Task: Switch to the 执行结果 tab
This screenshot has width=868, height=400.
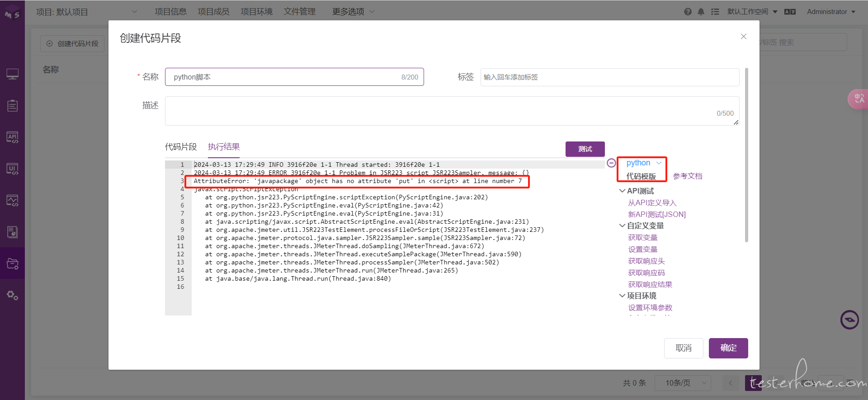Action: pos(224,147)
